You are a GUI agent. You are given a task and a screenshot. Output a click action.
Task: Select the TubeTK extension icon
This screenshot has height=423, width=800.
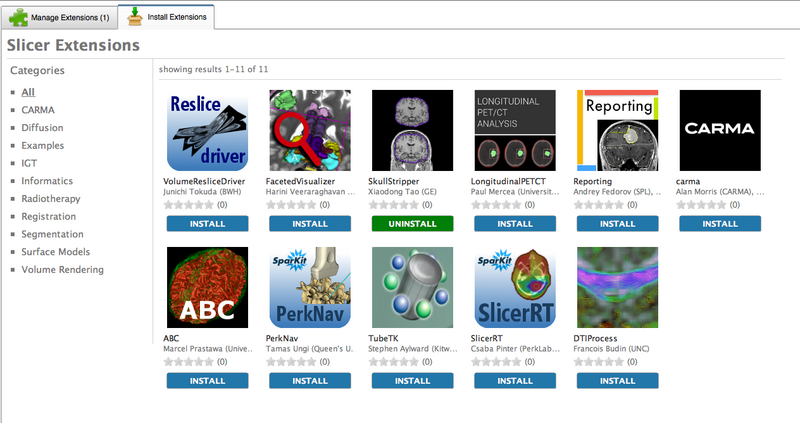pyautogui.click(x=411, y=288)
